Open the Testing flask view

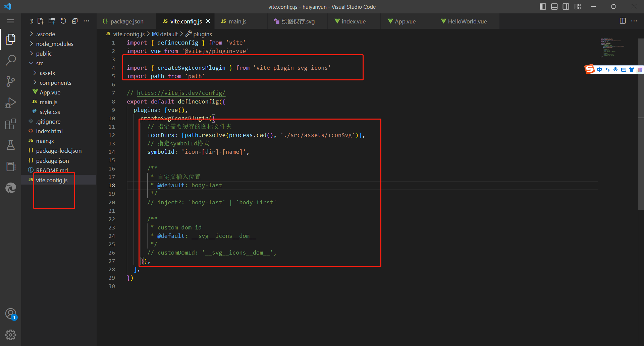click(10, 145)
